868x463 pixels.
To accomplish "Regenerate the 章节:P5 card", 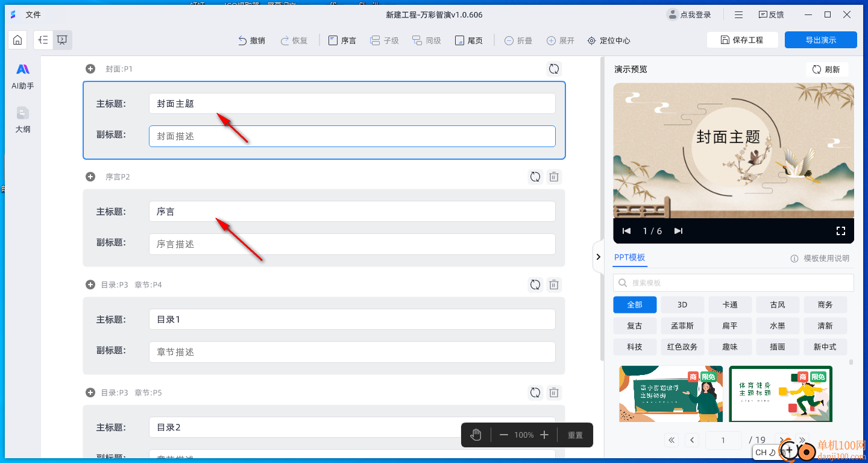I will [535, 392].
